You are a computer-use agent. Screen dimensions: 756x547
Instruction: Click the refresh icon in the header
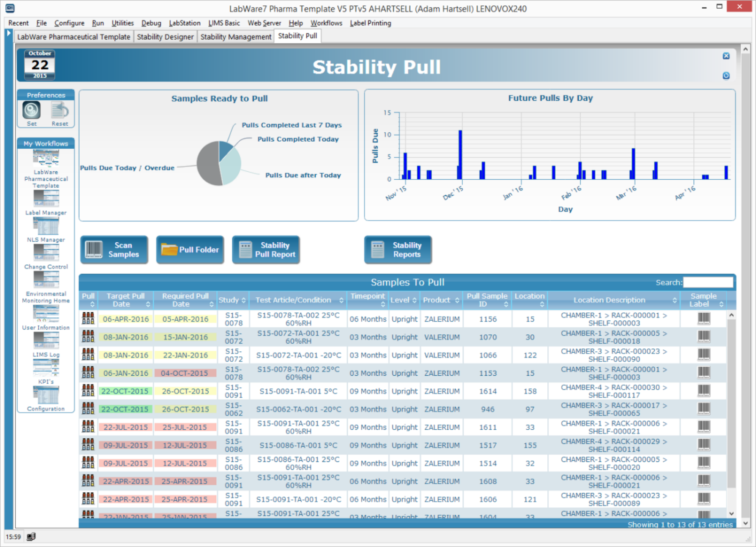coord(726,76)
